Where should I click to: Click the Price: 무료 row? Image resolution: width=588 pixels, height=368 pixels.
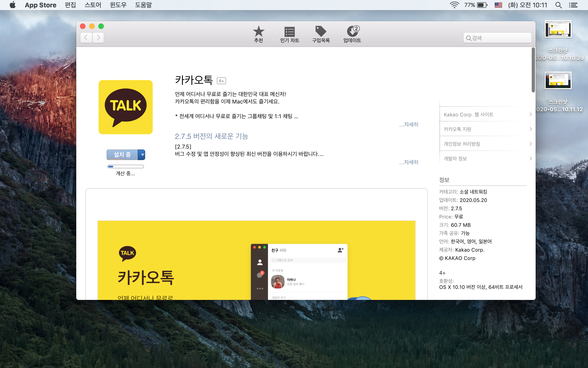pyautogui.click(x=451, y=217)
